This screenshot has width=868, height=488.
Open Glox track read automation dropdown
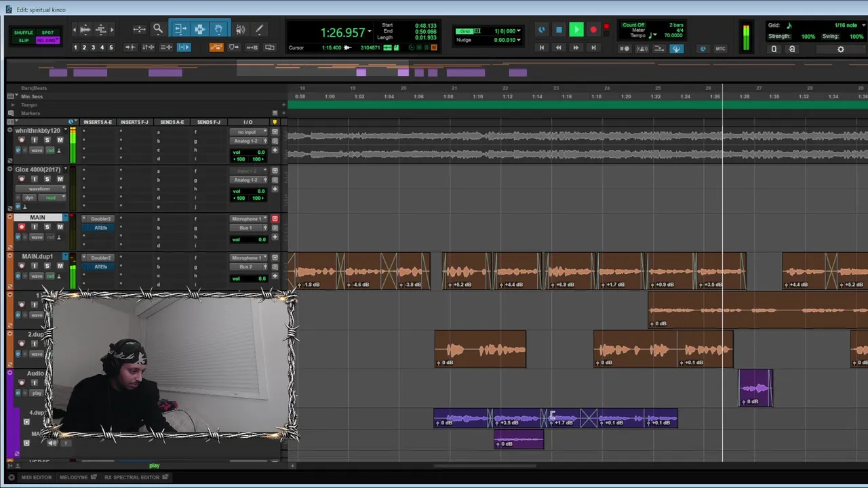51,197
